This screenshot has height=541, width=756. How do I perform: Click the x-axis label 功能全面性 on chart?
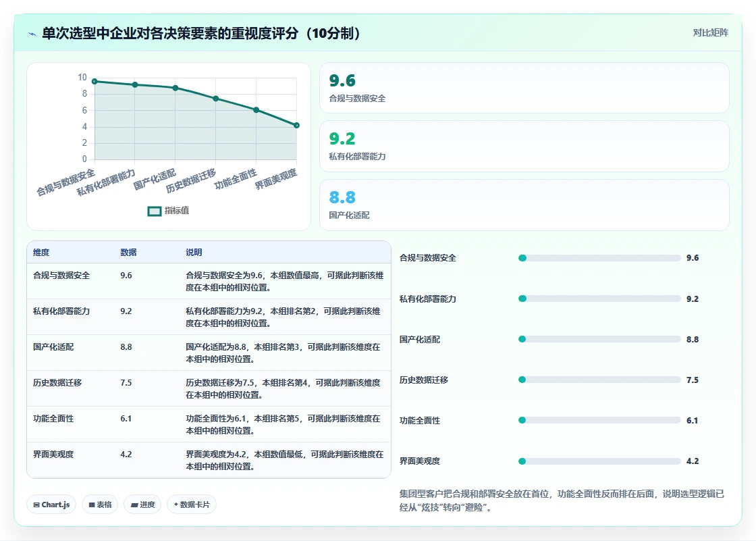tap(236, 179)
